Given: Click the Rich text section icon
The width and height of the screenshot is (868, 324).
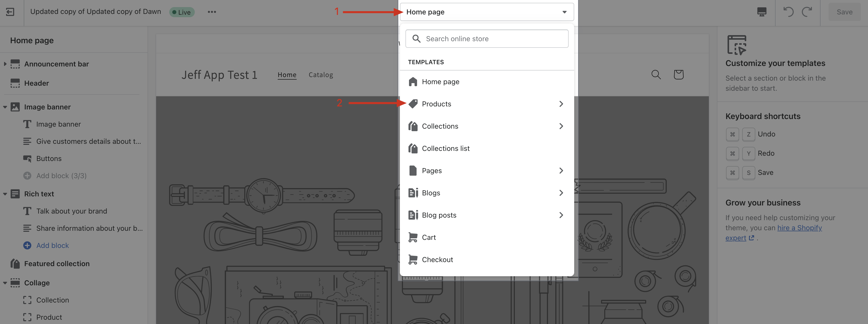Looking at the screenshot, I should 15,194.
